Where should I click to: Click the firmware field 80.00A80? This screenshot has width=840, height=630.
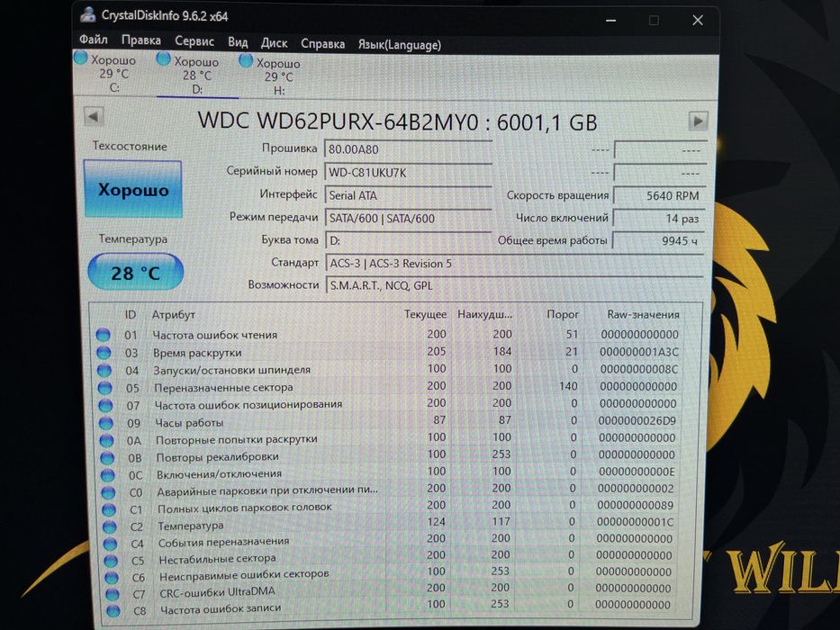click(408, 149)
